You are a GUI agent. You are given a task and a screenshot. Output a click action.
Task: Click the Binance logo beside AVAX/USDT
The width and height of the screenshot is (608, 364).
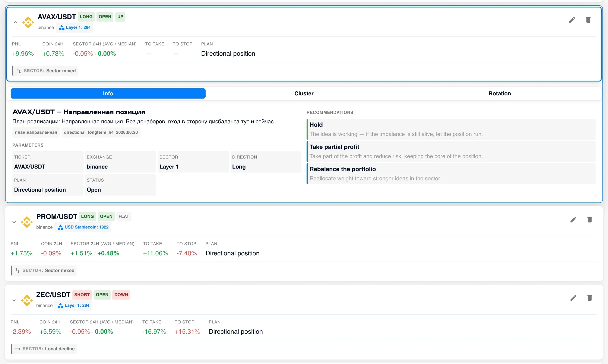coord(28,22)
